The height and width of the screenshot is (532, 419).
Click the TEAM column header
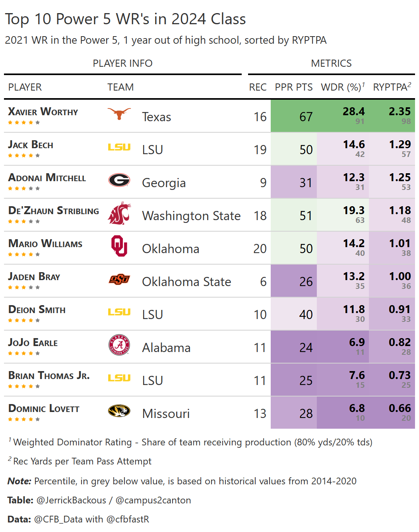[x=120, y=87]
